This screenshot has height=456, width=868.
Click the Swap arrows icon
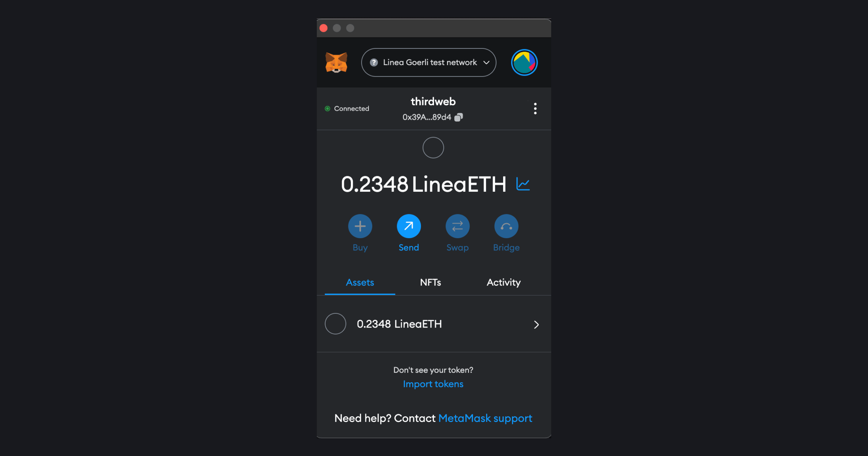pos(458,226)
